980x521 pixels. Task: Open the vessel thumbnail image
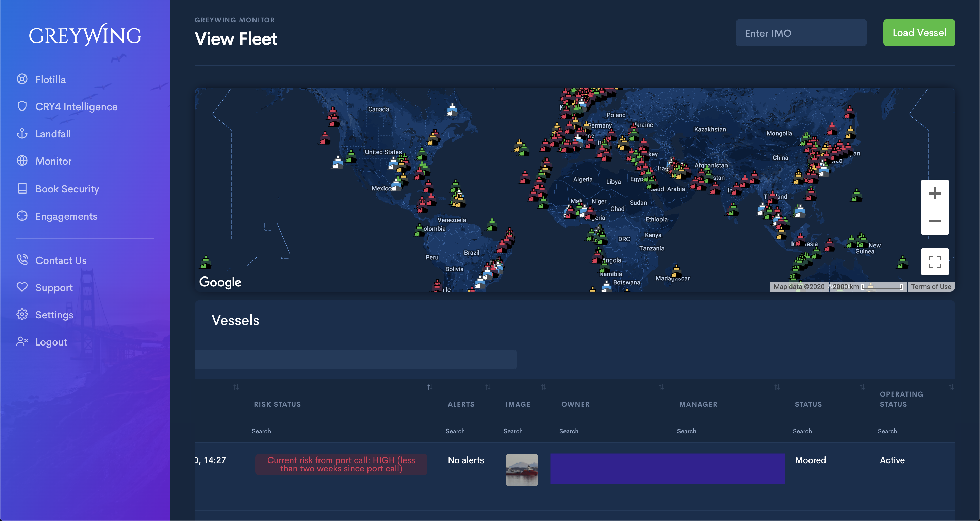pos(522,470)
